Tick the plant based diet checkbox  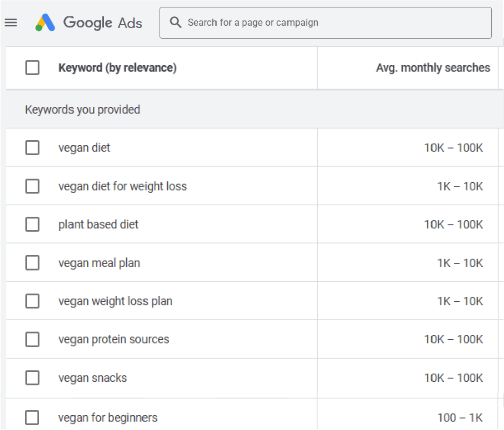click(32, 224)
